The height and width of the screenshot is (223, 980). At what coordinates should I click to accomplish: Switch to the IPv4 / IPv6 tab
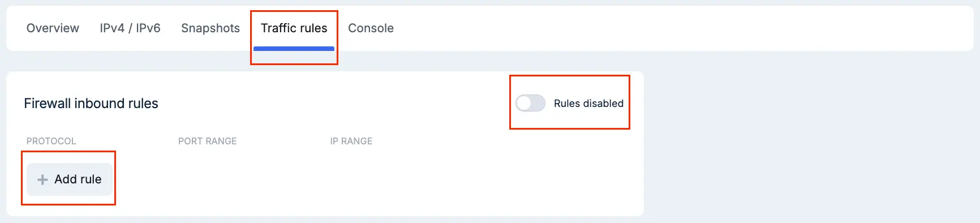[x=130, y=28]
